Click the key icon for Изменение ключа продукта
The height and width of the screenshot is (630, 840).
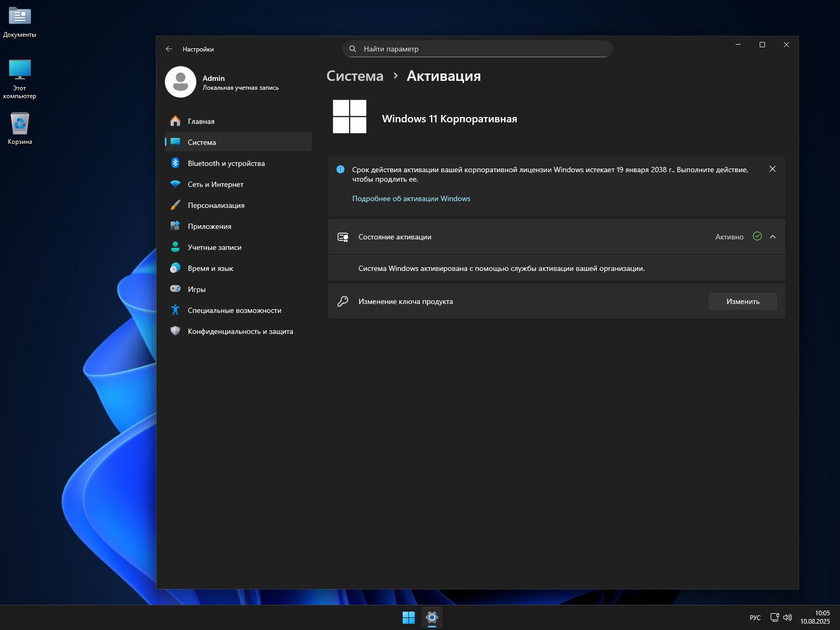(x=343, y=301)
